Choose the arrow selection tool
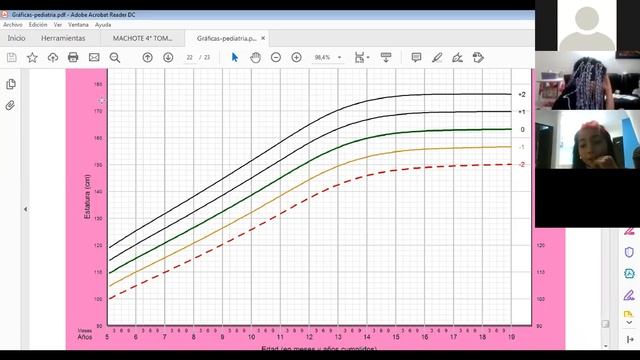This screenshot has width=640, height=360. tap(235, 58)
